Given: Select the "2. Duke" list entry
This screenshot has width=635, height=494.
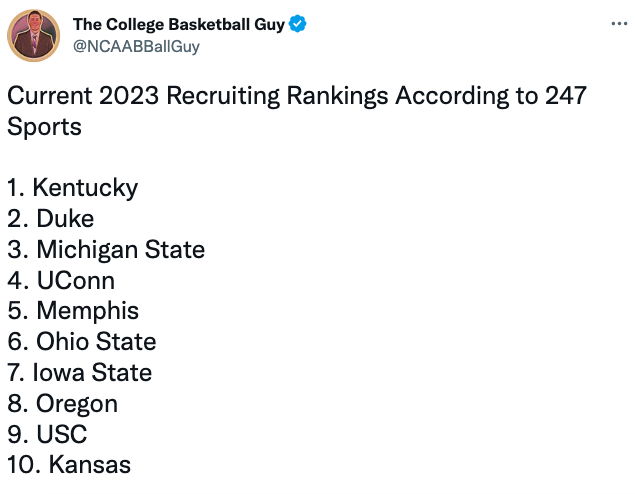Looking at the screenshot, I should [51, 219].
